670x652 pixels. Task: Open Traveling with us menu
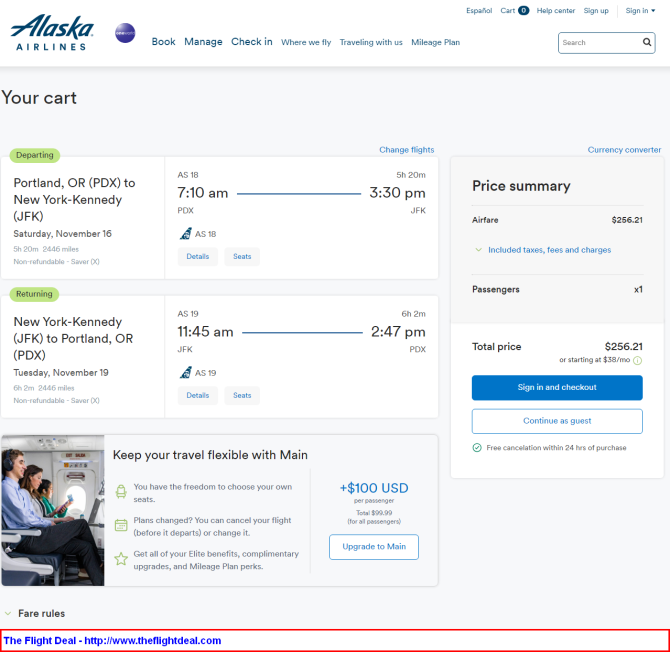tap(371, 42)
